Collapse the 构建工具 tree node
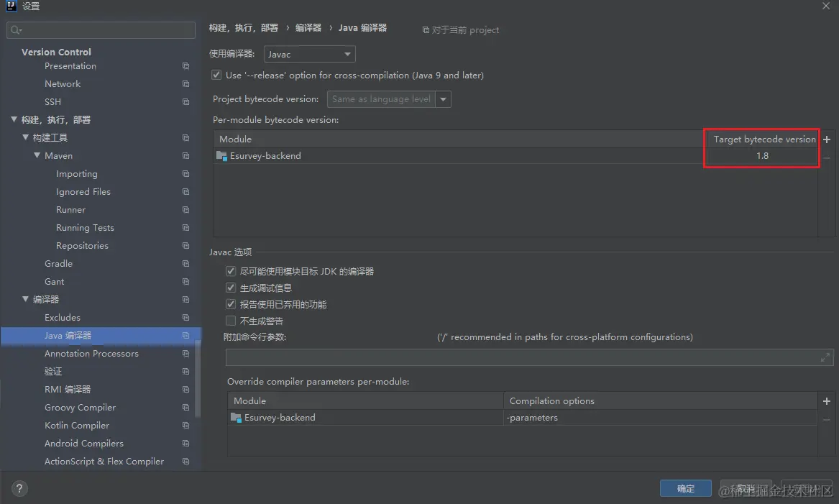The height and width of the screenshot is (504, 839). pyautogui.click(x=25, y=137)
